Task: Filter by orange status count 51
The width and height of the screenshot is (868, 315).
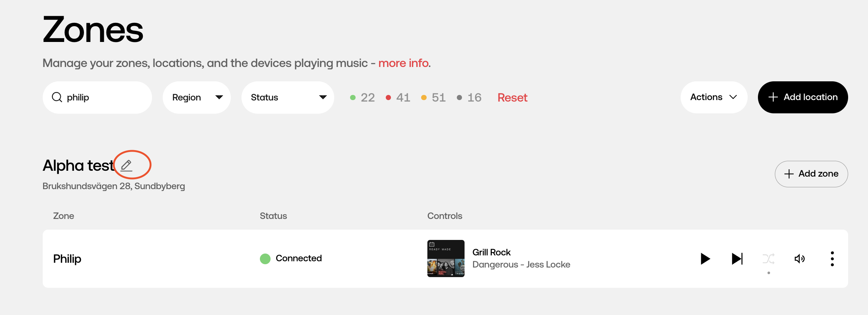Action: point(433,98)
